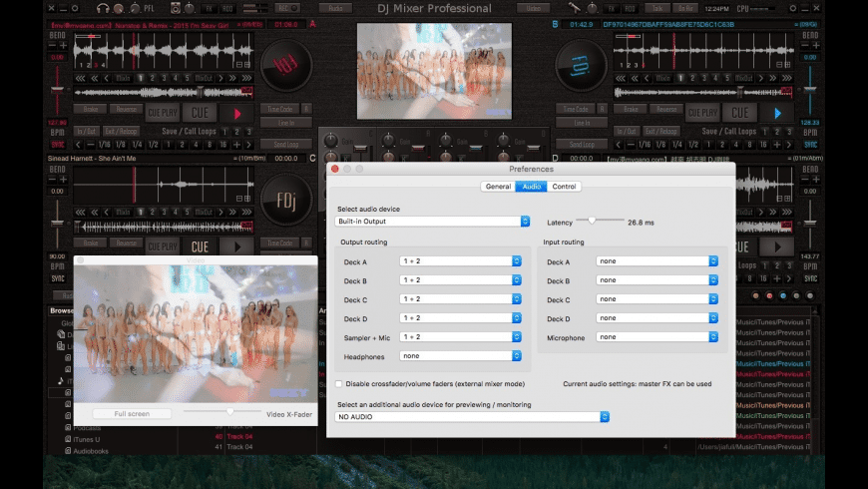Image resolution: width=868 pixels, height=489 pixels.
Task: Open the Headphones output routing dropdown
Action: (460, 356)
